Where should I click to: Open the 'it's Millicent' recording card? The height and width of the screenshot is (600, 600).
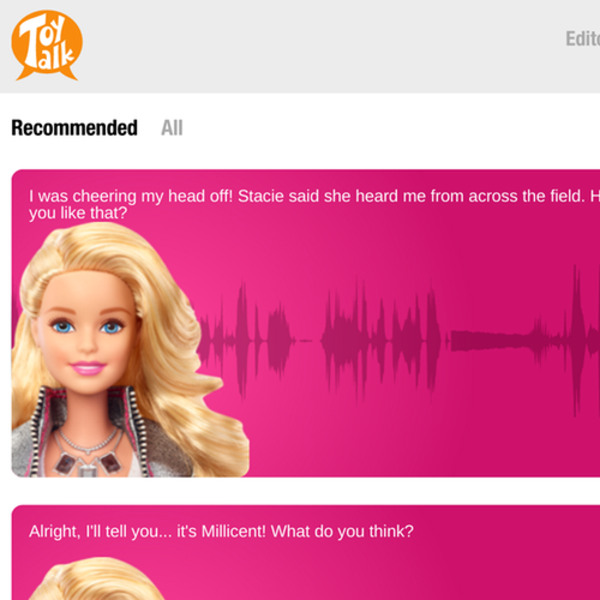point(306,553)
